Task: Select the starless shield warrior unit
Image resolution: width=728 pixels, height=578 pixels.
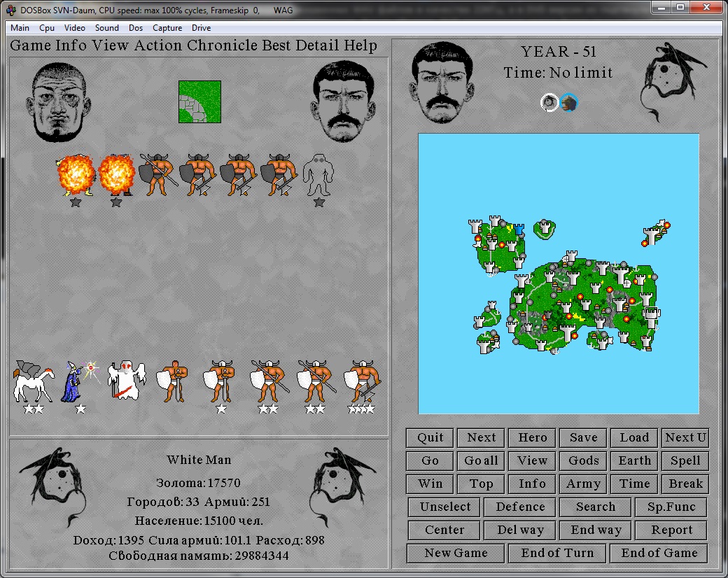Action: (173, 381)
